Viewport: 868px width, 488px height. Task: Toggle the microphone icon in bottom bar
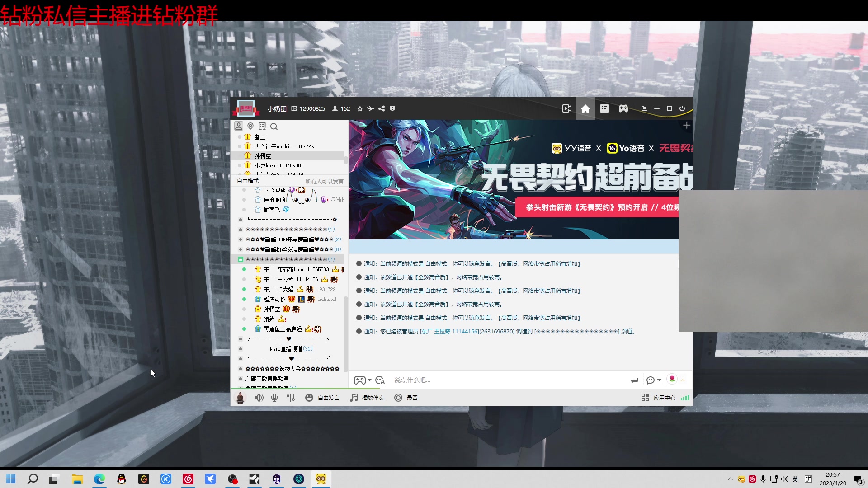274,398
